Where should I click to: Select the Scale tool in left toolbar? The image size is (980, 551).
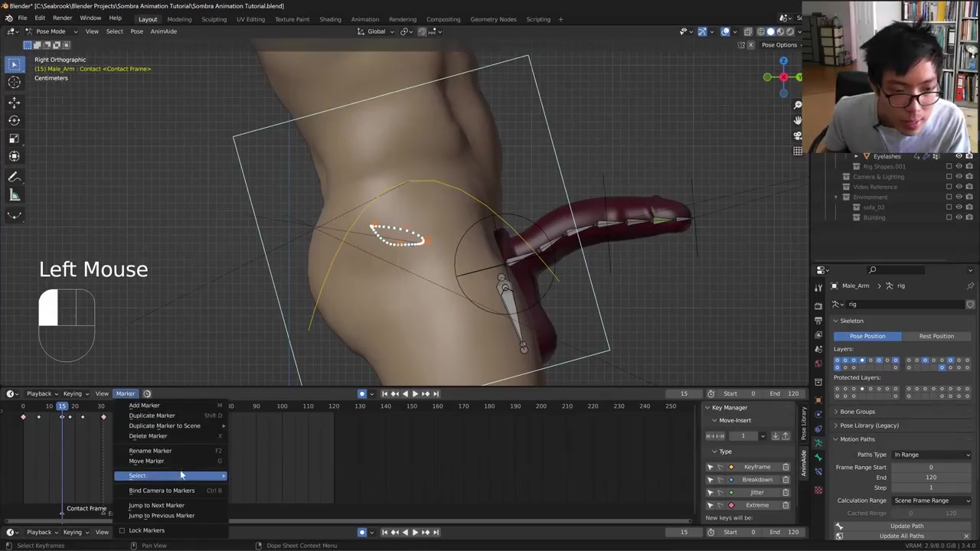(x=14, y=139)
